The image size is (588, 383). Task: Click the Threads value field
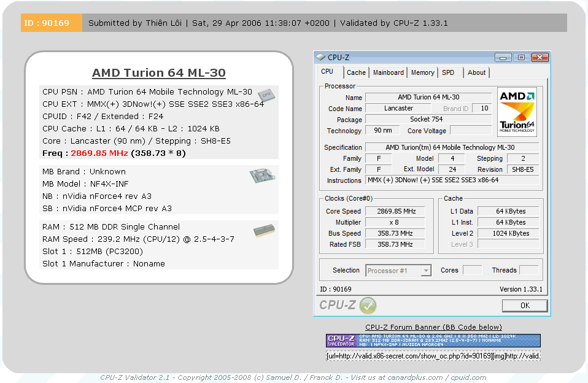coord(529,270)
